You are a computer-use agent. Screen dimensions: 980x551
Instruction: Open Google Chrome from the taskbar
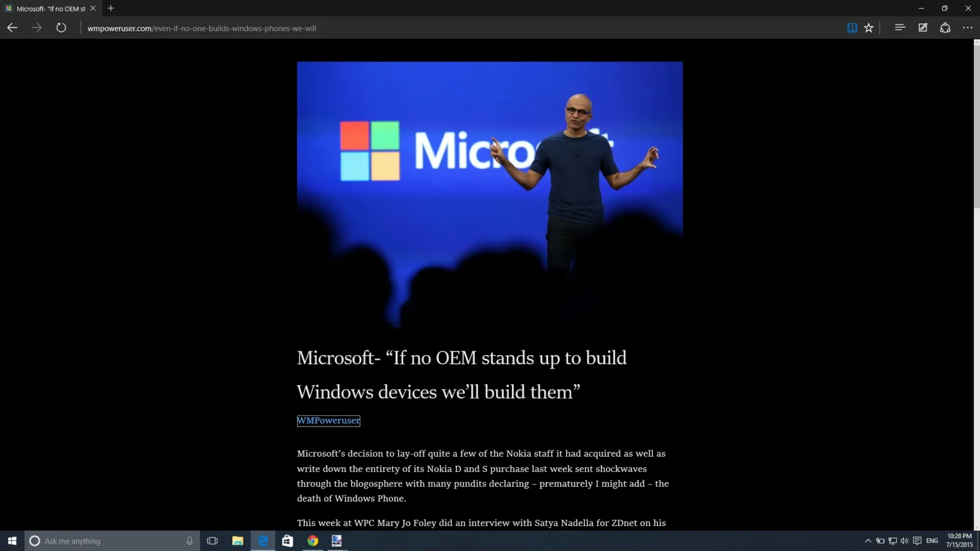313,541
